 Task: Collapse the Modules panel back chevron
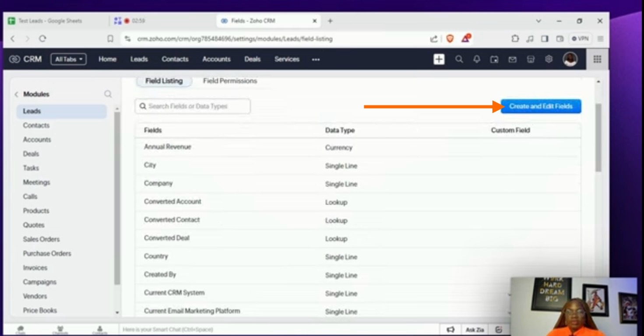tap(17, 94)
